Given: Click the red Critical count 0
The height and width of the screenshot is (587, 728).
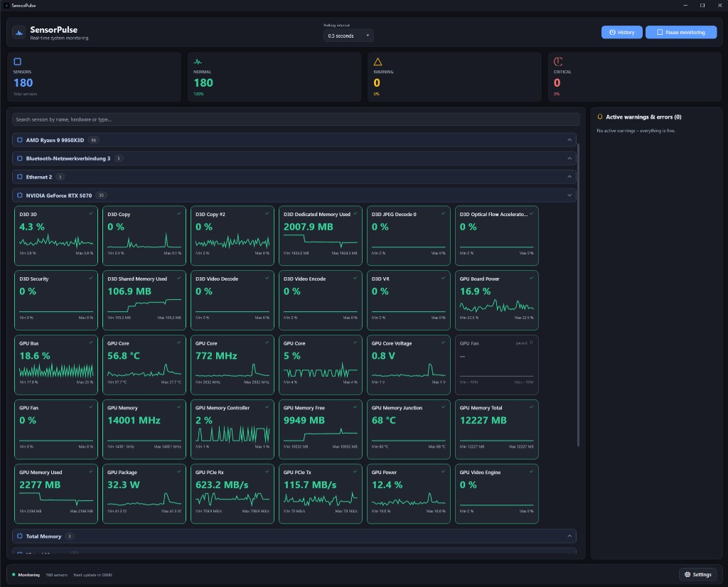Looking at the screenshot, I should coord(557,83).
